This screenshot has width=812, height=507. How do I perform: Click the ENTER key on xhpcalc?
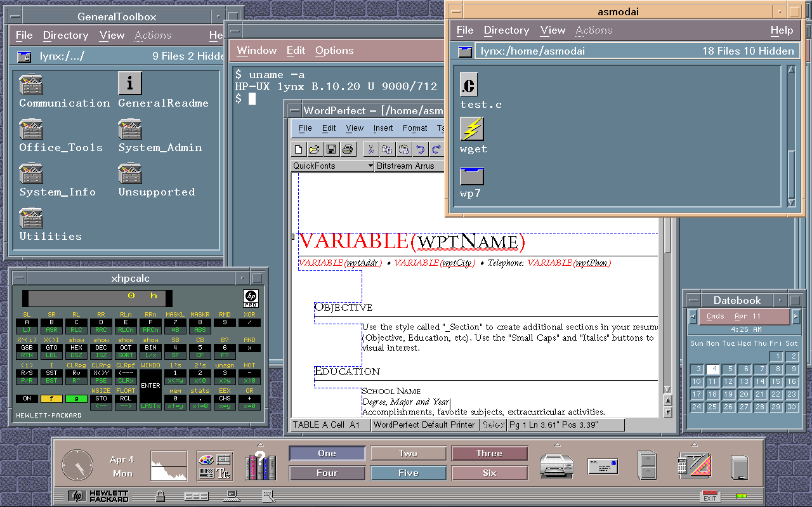point(150,385)
